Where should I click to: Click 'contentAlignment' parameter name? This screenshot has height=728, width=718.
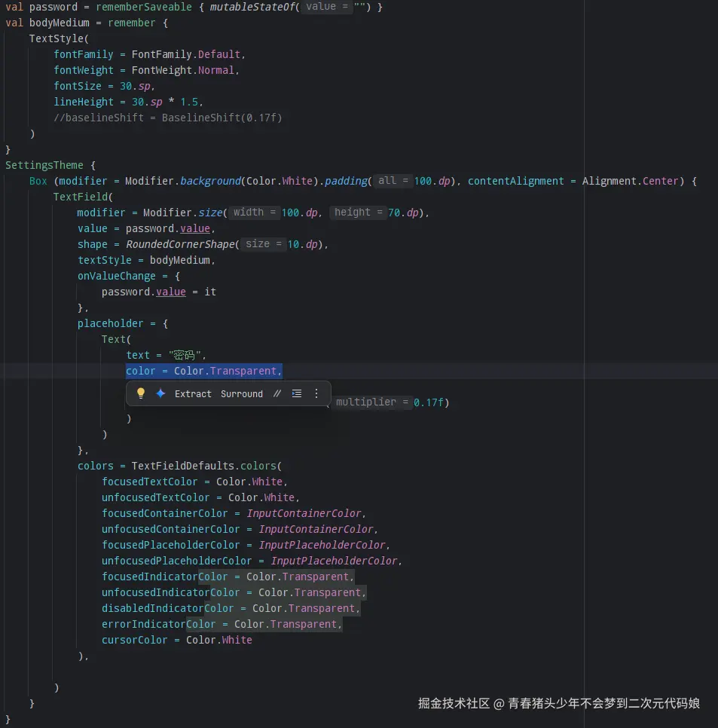click(515, 181)
